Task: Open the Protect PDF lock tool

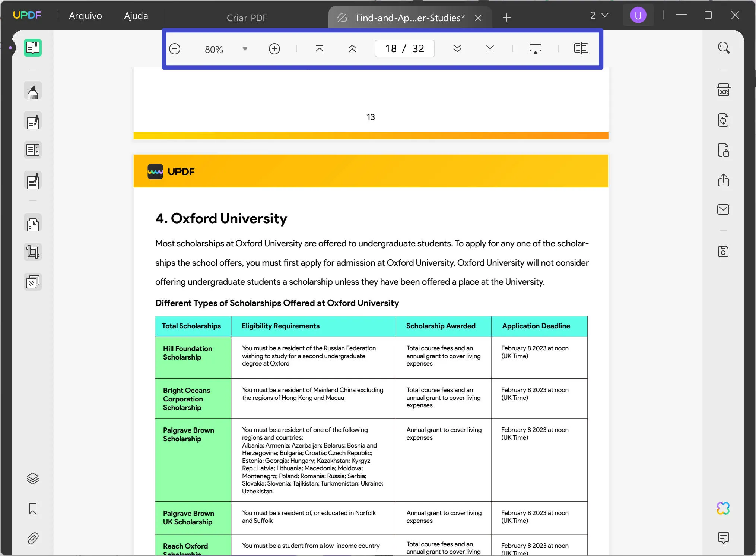Action: tap(724, 150)
